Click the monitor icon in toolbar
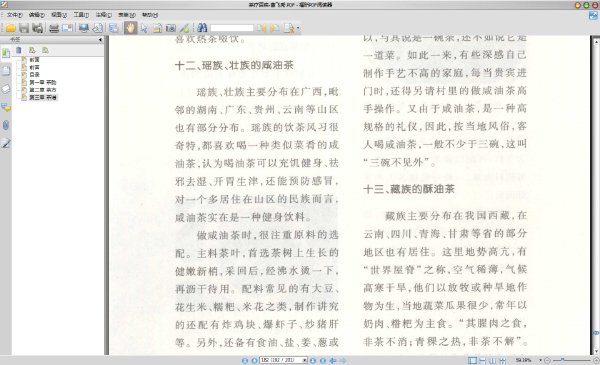This screenshot has height=365, width=600. 84,28
